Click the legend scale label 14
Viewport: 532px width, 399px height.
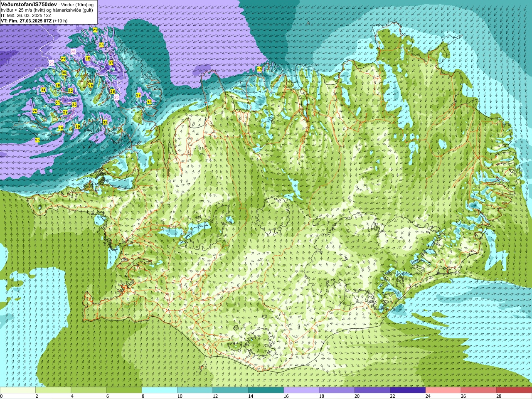tap(251, 396)
